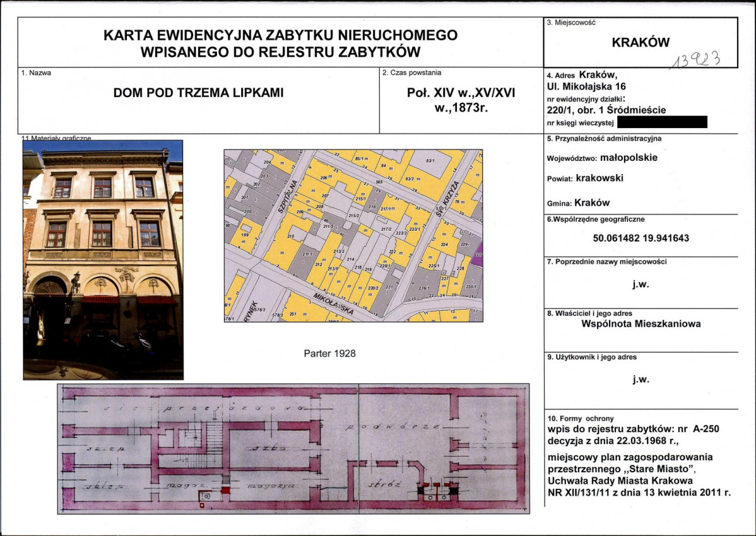Open the cadastral map image

pos(353,235)
